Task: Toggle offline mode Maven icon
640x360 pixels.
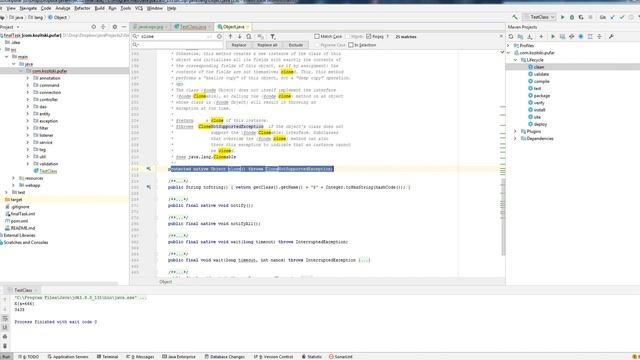Action: pyautogui.click(x=571, y=36)
